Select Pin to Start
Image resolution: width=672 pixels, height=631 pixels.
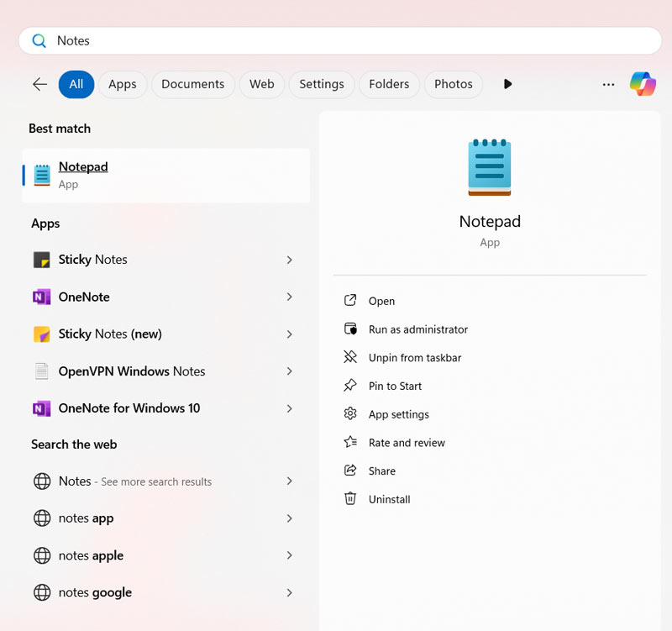click(x=395, y=386)
